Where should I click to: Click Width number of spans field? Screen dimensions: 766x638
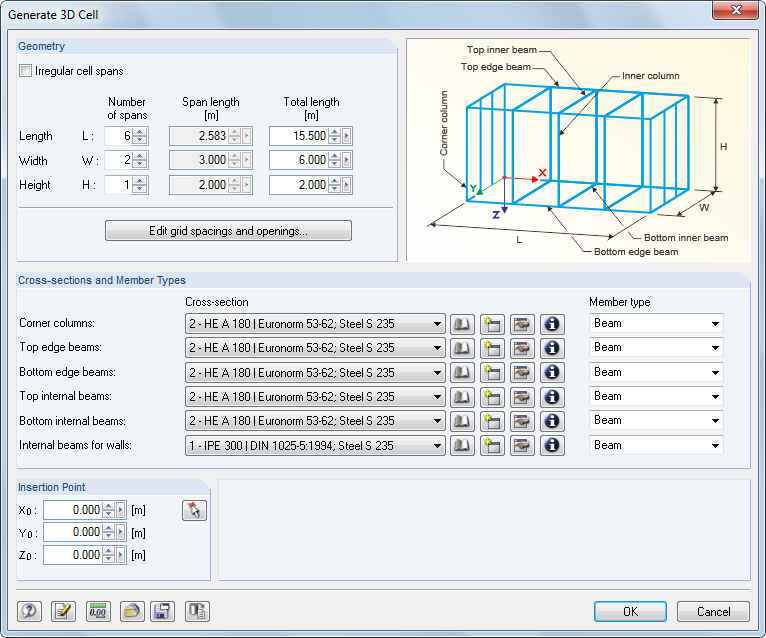118,160
